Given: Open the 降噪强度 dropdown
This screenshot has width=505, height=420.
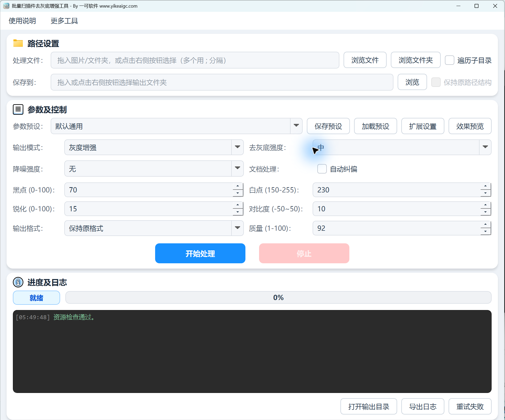Looking at the screenshot, I should (154, 169).
